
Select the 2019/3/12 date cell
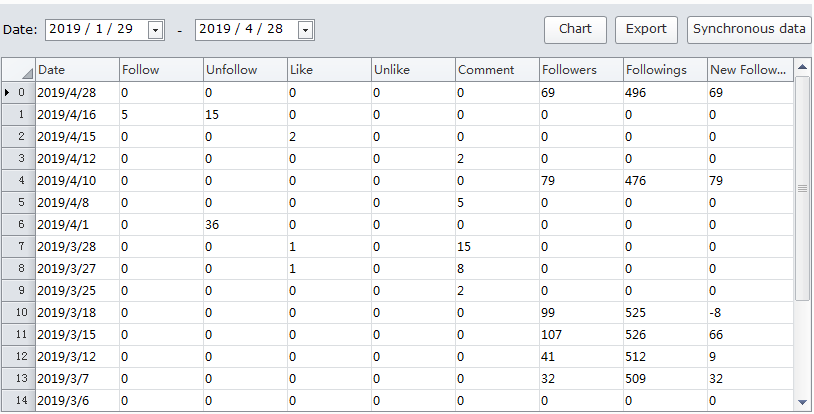(x=77, y=356)
